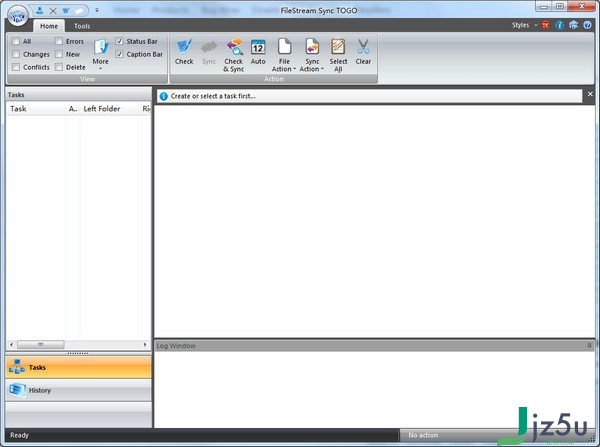Uncheck the Status Bar checkbox
Screen dimensions: 600x447
pyautogui.click(x=119, y=41)
